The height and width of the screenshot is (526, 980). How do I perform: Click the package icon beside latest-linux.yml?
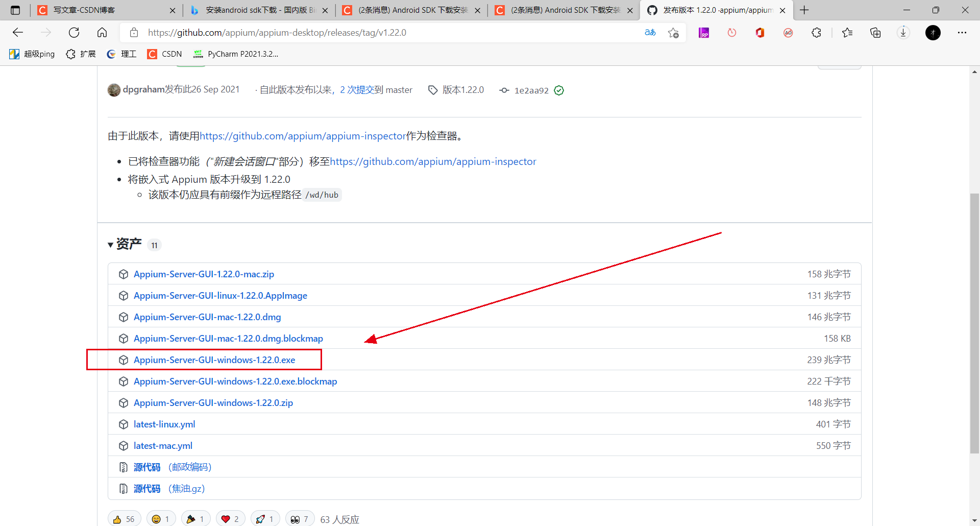coord(123,424)
